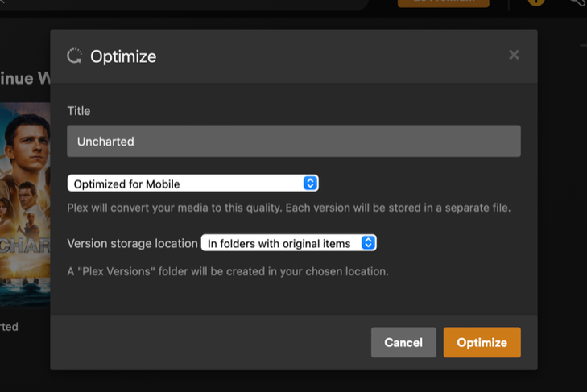Close the Optimize dialog with the X
587x392 pixels.
click(514, 55)
